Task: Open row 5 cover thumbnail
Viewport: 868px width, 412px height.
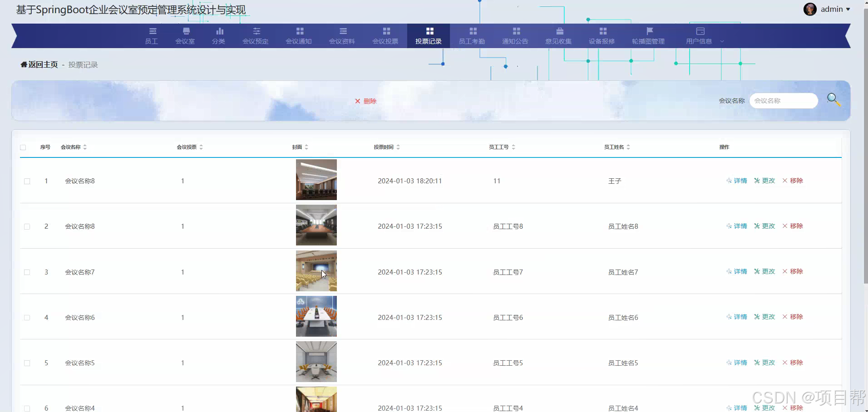Action: coord(316,362)
